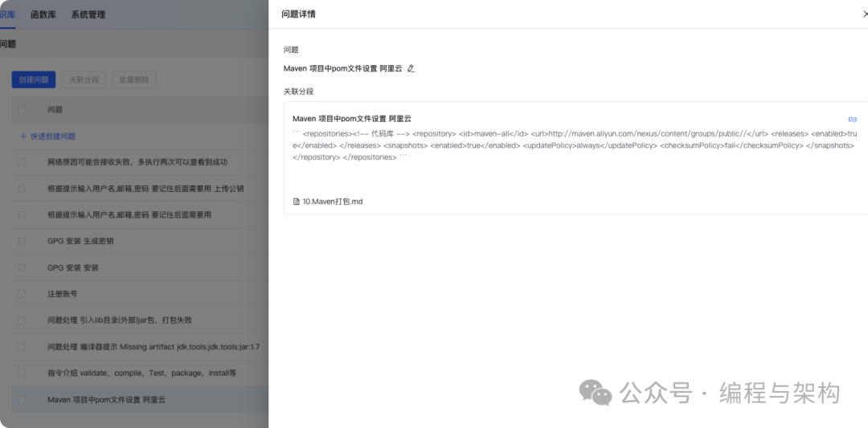Image resolution: width=868 pixels, height=428 pixels.
Task: Open question GPG 安装 安装
Action: [73, 267]
